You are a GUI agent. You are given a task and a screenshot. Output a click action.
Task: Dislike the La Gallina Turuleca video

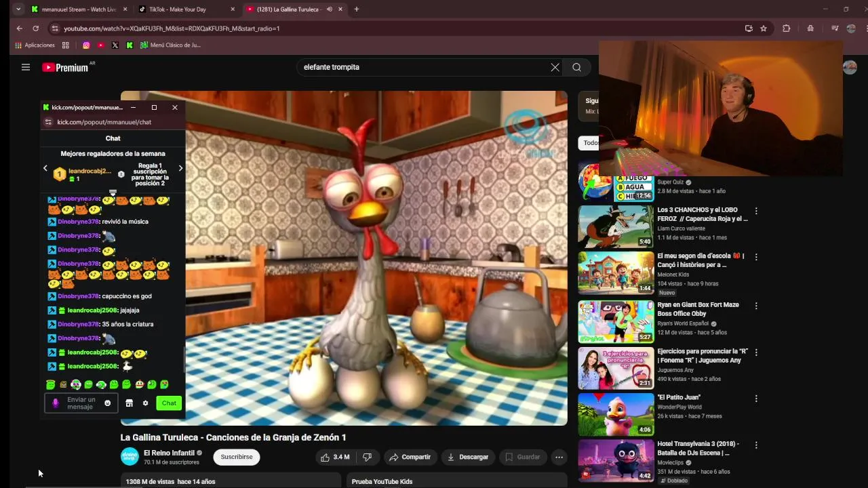click(367, 457)
